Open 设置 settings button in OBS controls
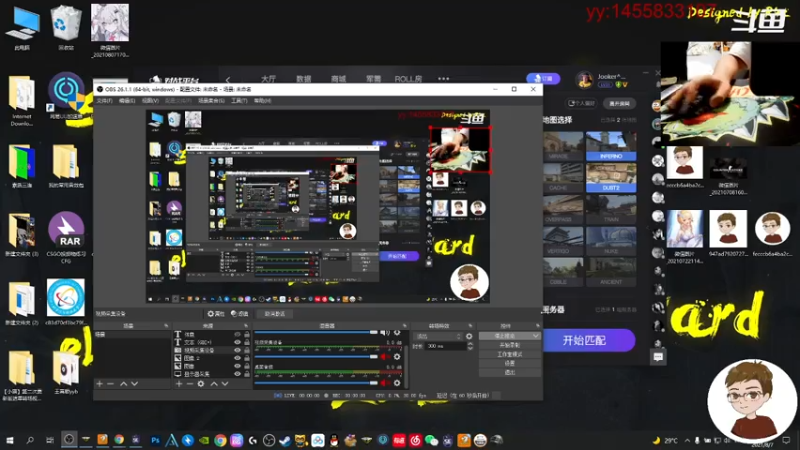 coord(510,363)
